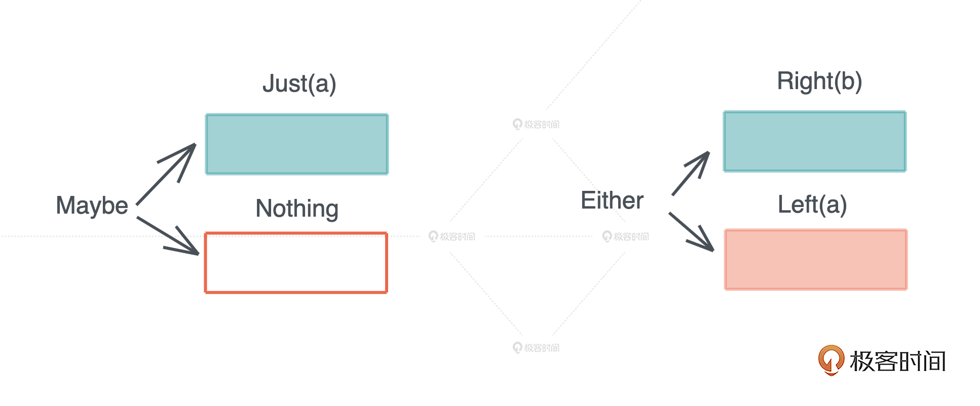The image size is (980, 406).
Task: Select the empty red-outlined Nothing box
Action: [296, 263]
